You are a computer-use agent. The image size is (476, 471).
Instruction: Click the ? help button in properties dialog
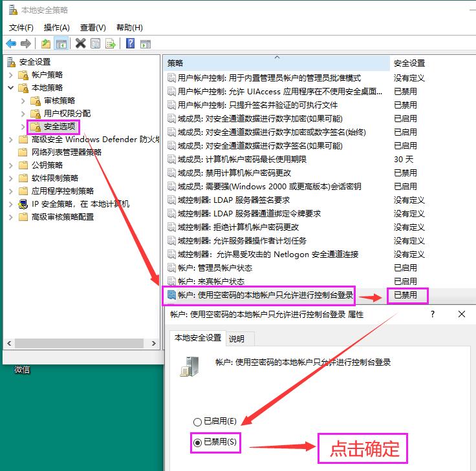pos(431,314)
